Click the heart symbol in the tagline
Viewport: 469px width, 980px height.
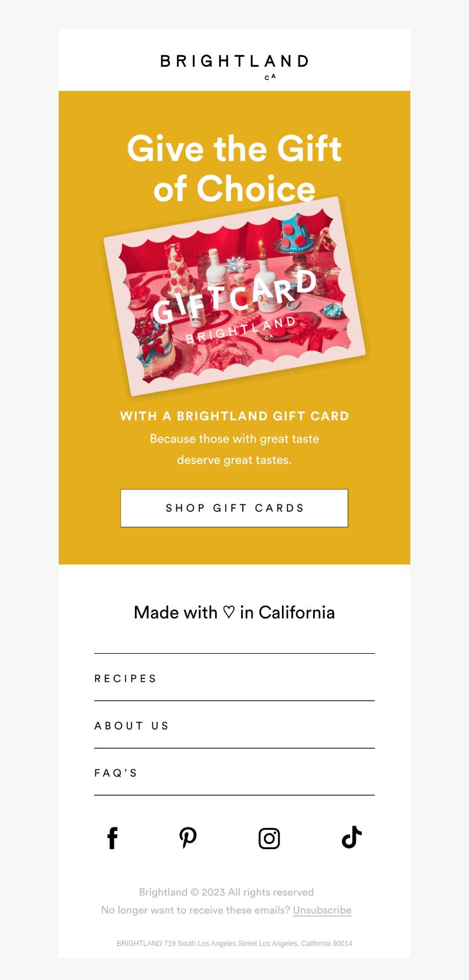229,613
